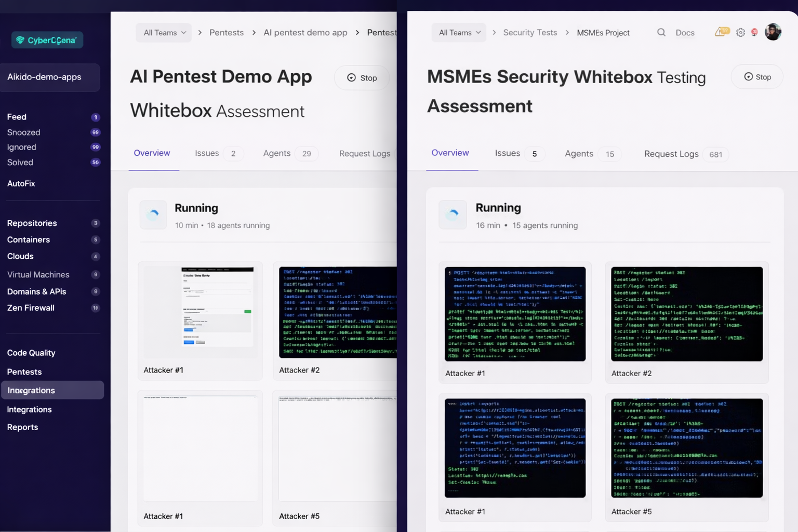Switch to Issues tab in MSMEs assessment
The width and height of the screenshot is (798, 532).
tap(507, 153)
